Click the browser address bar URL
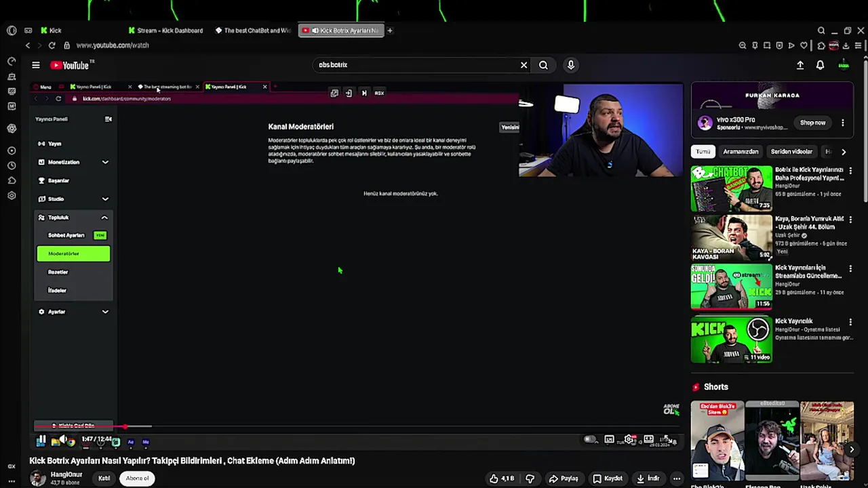The height and width of the screenshot is (488, 868). point(113,45)
